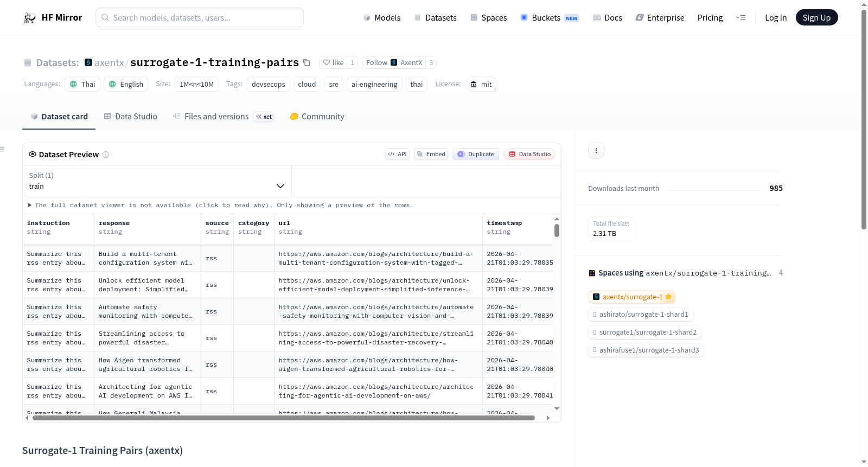The width and height of the screenshot is (868, 467).
Task: Select the Dataset card tab
Action: (59, 117)
